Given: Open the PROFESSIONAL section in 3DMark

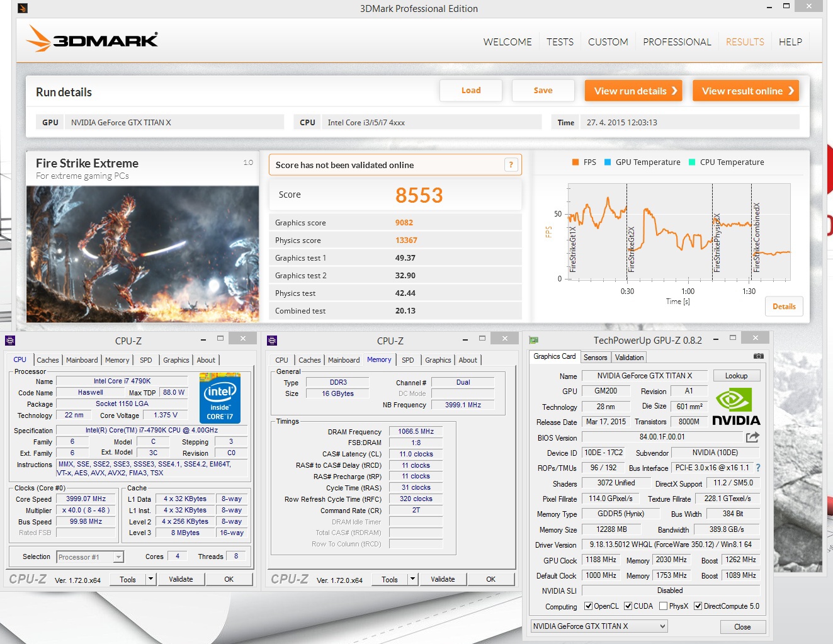Looking at the screenshot, I should point(677,42).
